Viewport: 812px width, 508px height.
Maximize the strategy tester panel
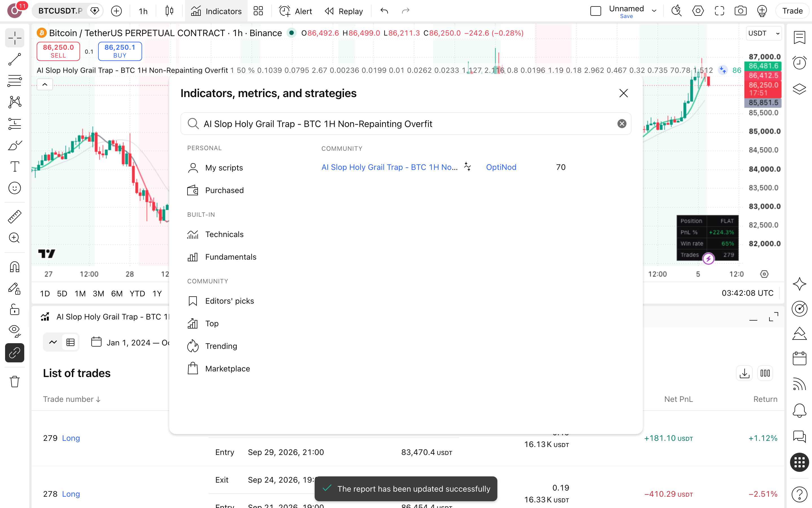point(773,317)
